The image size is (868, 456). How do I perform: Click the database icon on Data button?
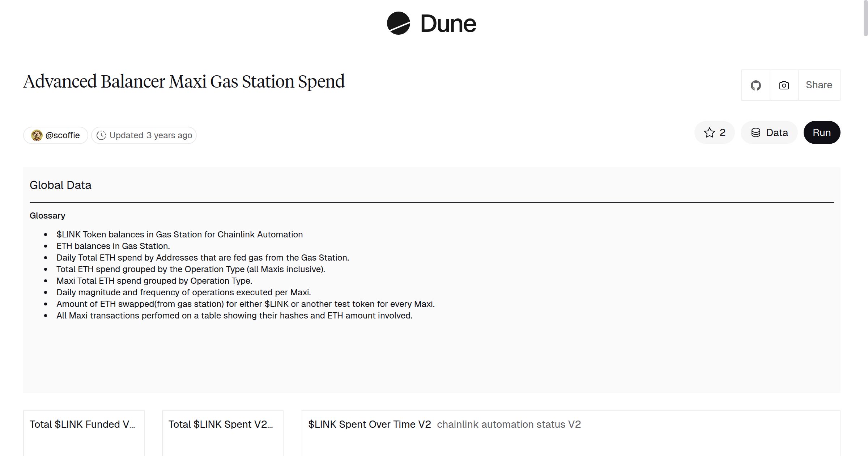point(757,132)
